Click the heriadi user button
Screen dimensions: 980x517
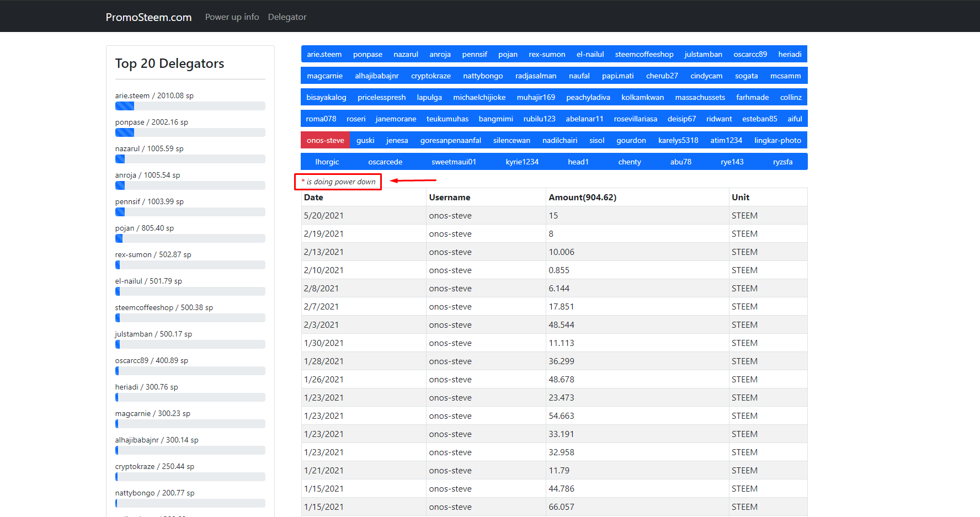(790, 54)
